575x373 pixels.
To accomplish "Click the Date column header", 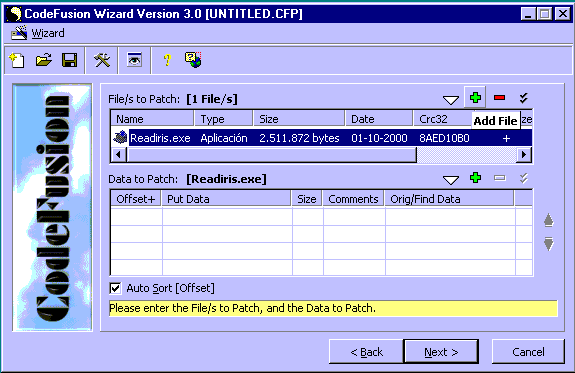I will tap(379, 119).
